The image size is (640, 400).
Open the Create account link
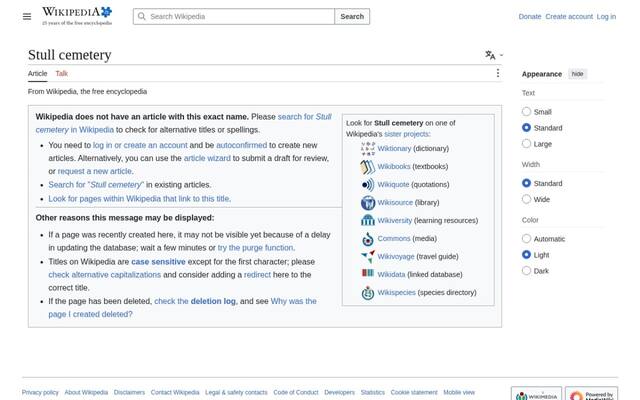(x=569, y=16)
